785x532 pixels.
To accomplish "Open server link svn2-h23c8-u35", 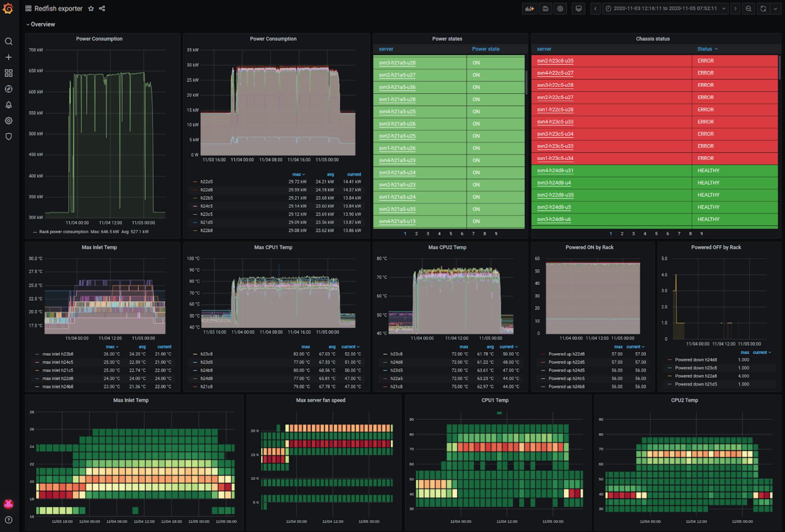I will 555,61.
